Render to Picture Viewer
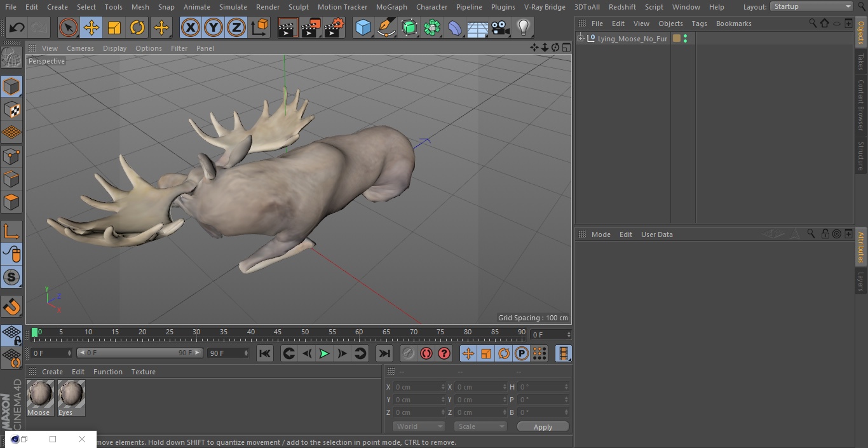Viewport: 868px width, 448px height. click(311, 27)
